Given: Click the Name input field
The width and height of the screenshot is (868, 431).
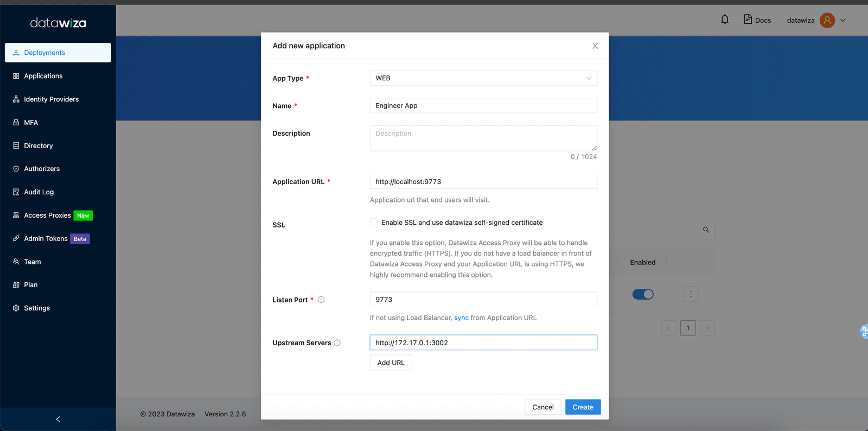Looking at the screenshot, I should click(x=483, y=105).
